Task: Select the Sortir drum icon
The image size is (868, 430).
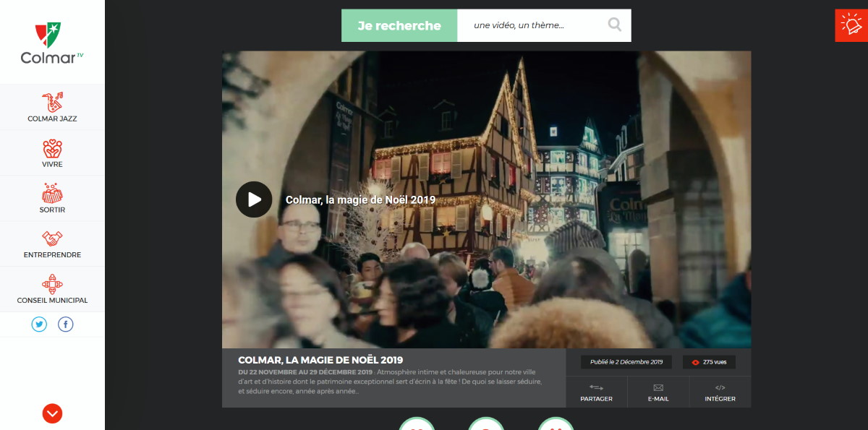Action: [x=52, y=194]
